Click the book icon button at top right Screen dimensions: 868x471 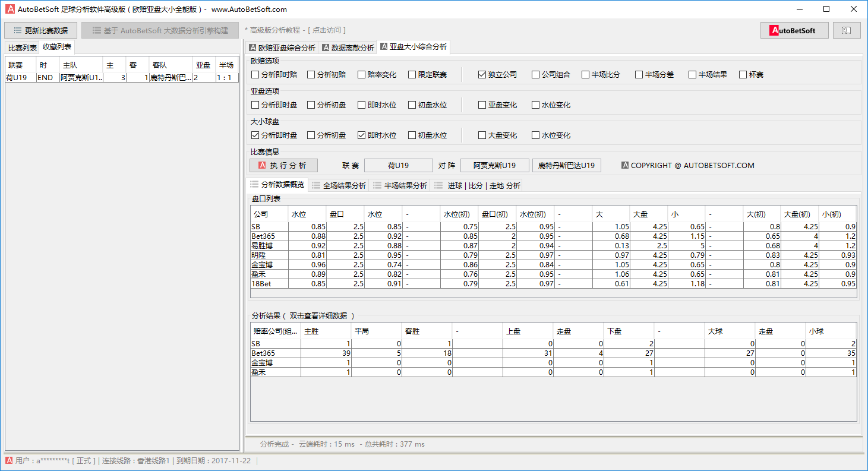click(847, 30)
